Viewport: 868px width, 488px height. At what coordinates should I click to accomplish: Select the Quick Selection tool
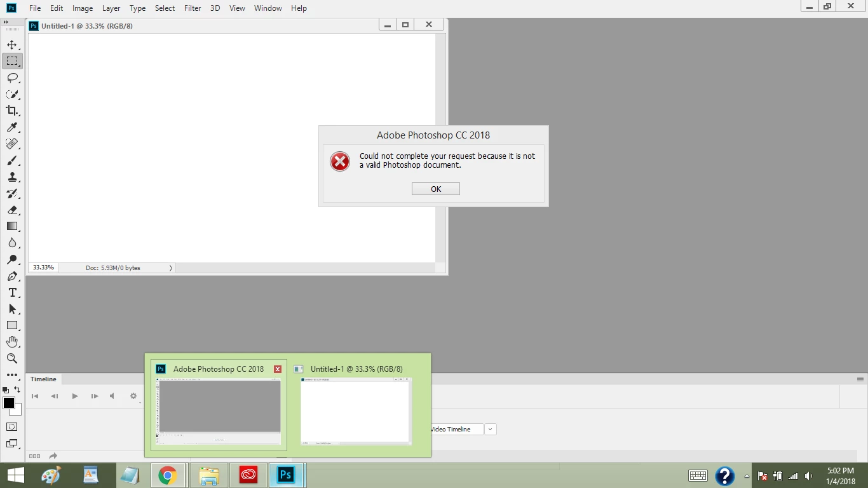(12, 95)
